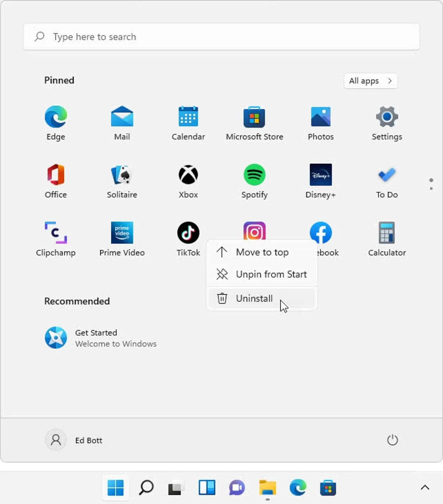
Task: Choose Unpin from Start for TikTok
Action: point(271,274)
